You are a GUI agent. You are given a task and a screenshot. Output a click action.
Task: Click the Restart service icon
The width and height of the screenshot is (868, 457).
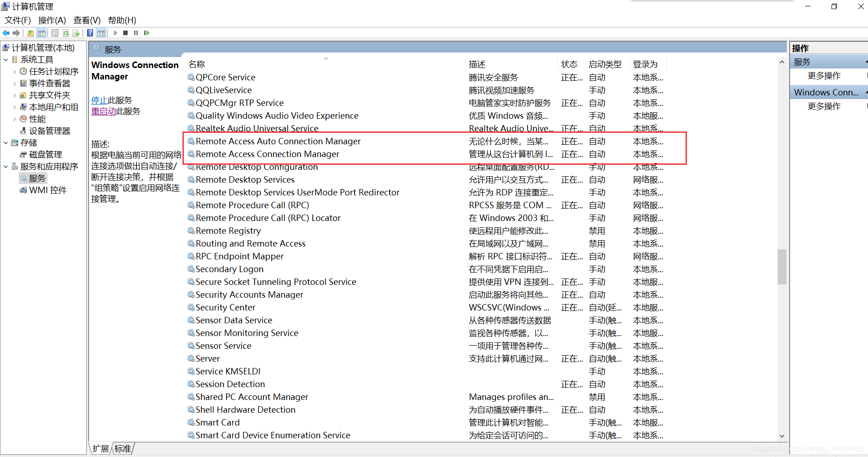click(146, 33)
